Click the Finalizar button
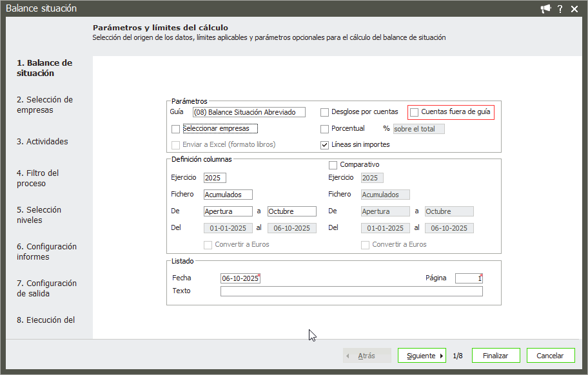The width and height of the screenshot is (588, 375). (x=496, y=356)
